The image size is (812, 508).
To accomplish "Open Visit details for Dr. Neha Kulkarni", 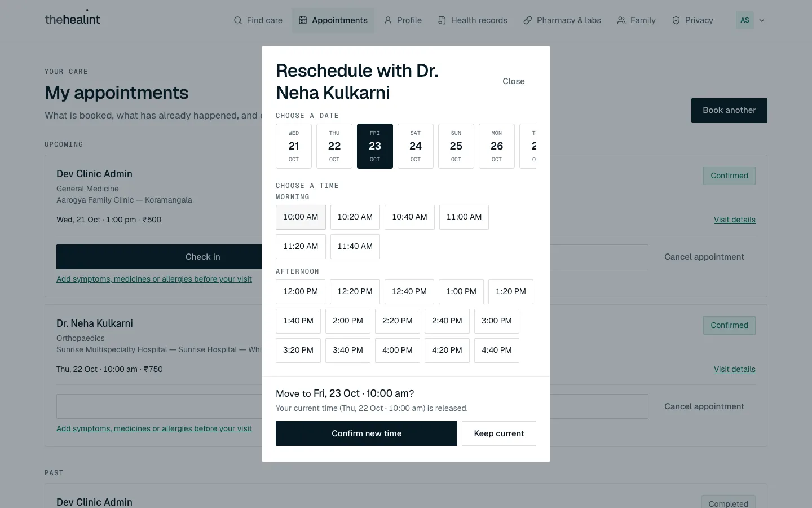I will click(735, 369).
